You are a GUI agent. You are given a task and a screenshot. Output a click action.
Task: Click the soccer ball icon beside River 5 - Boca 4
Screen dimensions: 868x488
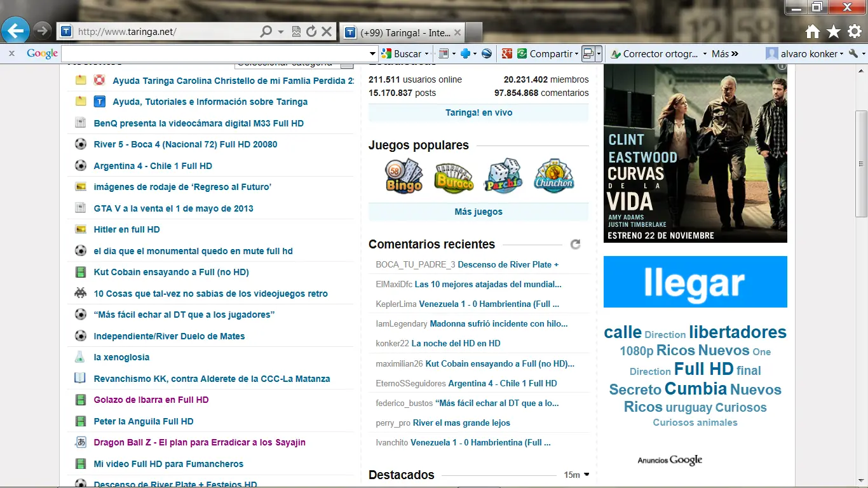[81, 144]
